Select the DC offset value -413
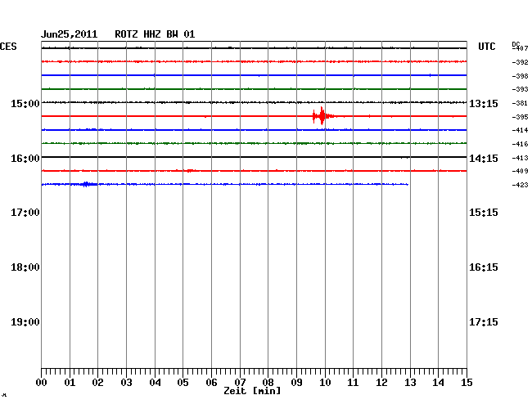Screen dimensions: 532x404 coord(520,158)
